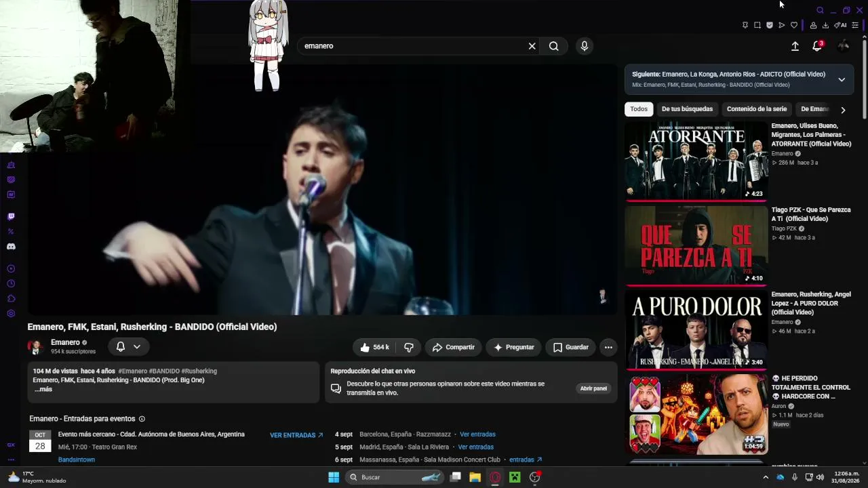Open Discord in the Opera sidebar
Viewport: 868px width, 488px height.
[11, 247]
